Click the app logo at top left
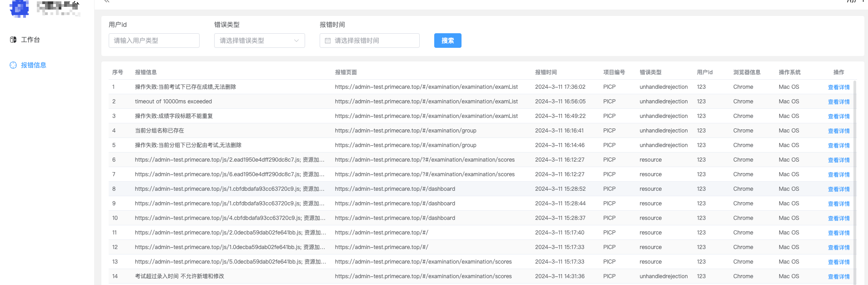Viewport: 868px width, 285px height. [19, 8]
